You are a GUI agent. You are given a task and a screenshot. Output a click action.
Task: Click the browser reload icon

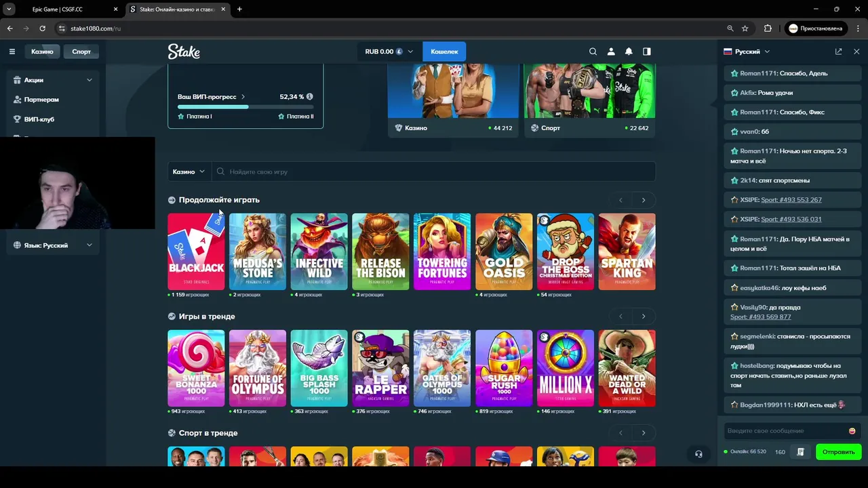42,28
